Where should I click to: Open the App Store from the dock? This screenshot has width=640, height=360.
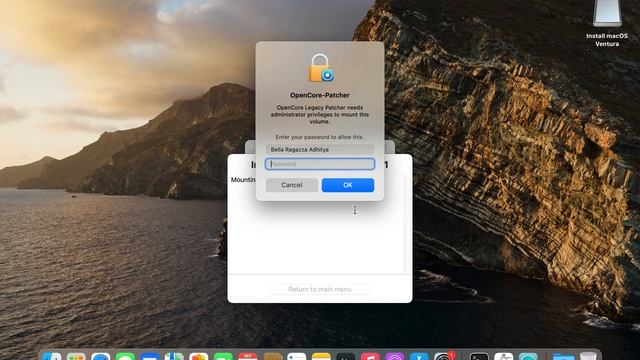tap(419, 357)
